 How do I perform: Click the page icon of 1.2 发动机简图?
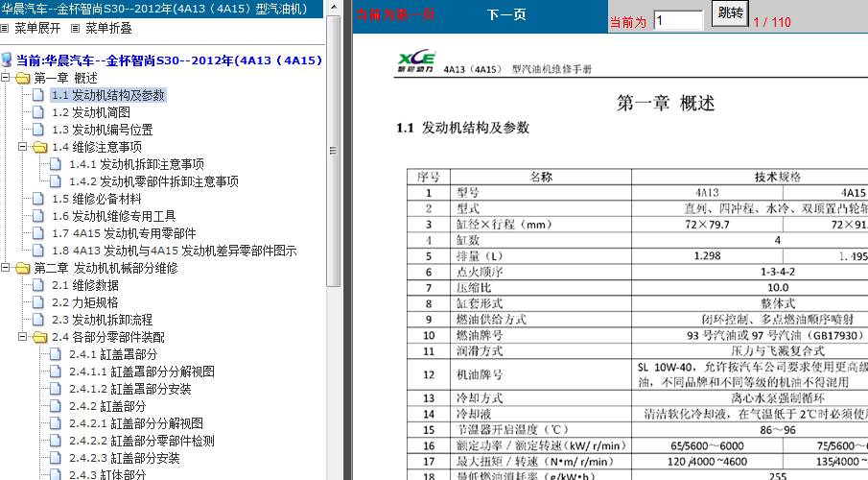[38, 112]
